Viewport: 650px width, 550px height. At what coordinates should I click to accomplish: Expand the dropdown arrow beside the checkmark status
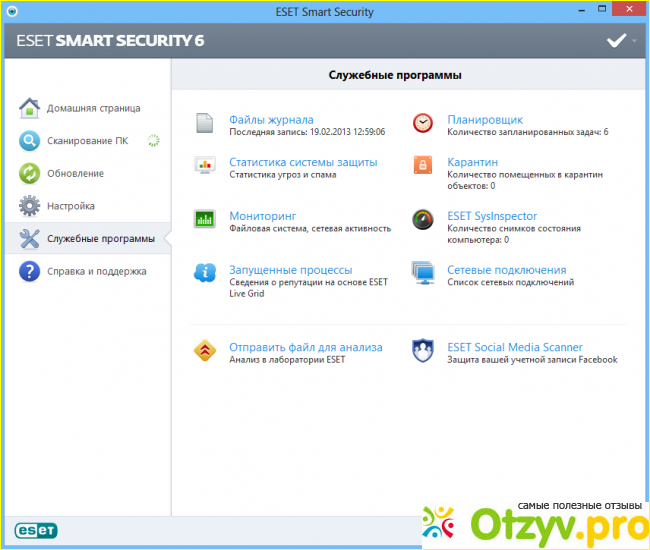tap(634, 42)
